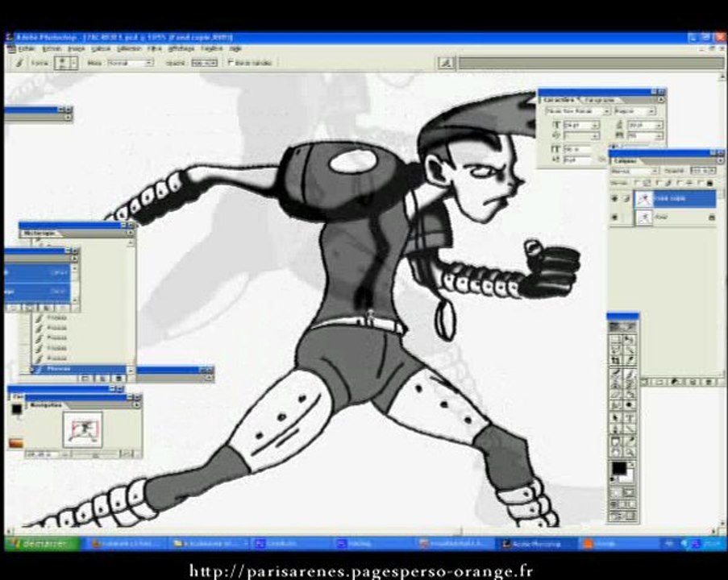Click the switch foreground/background colors arrow

(x=631, y=465)
